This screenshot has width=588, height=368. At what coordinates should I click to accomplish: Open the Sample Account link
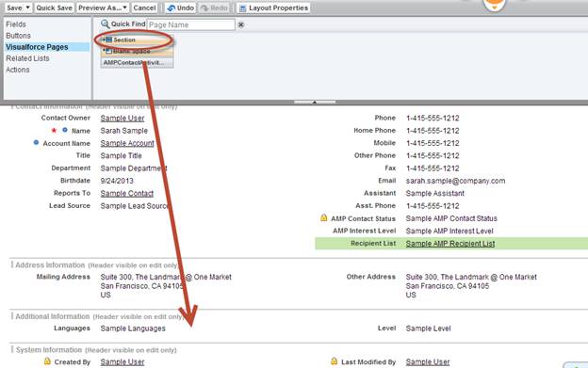click(x=127, y=143)
